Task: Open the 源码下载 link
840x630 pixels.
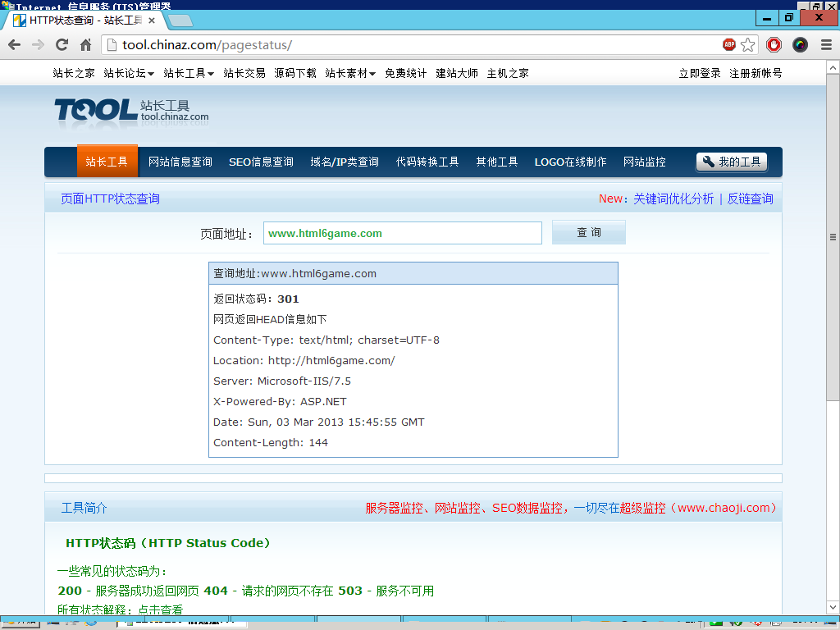Action: [295, 73]
